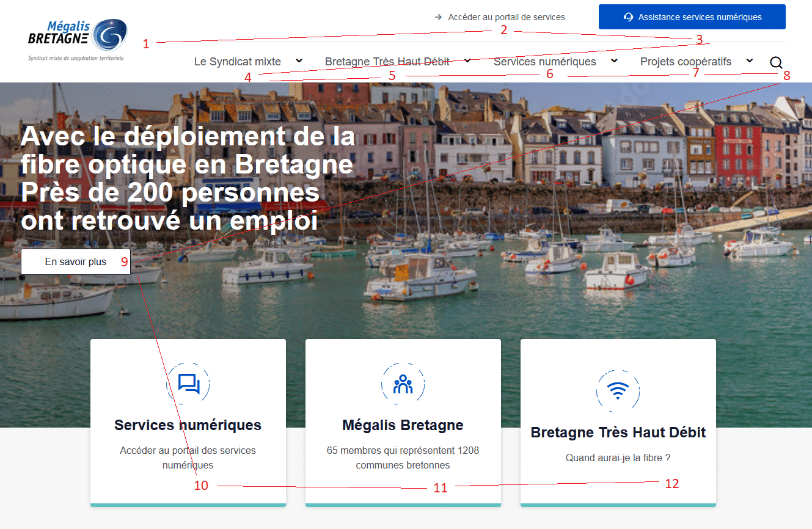Click the wifi icon in Bretagne Très Haut Débit card

(x=618, y=392)
